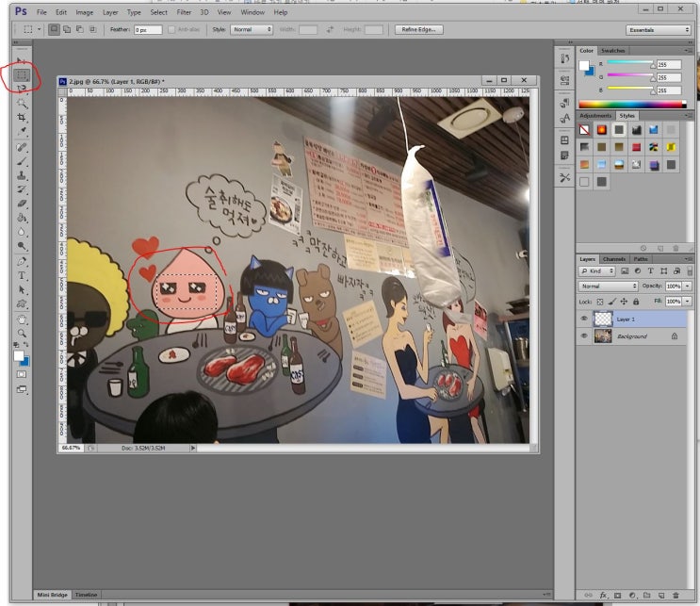Open the Opacity slider arrow
700x606 pixels.
pos(688,286)
